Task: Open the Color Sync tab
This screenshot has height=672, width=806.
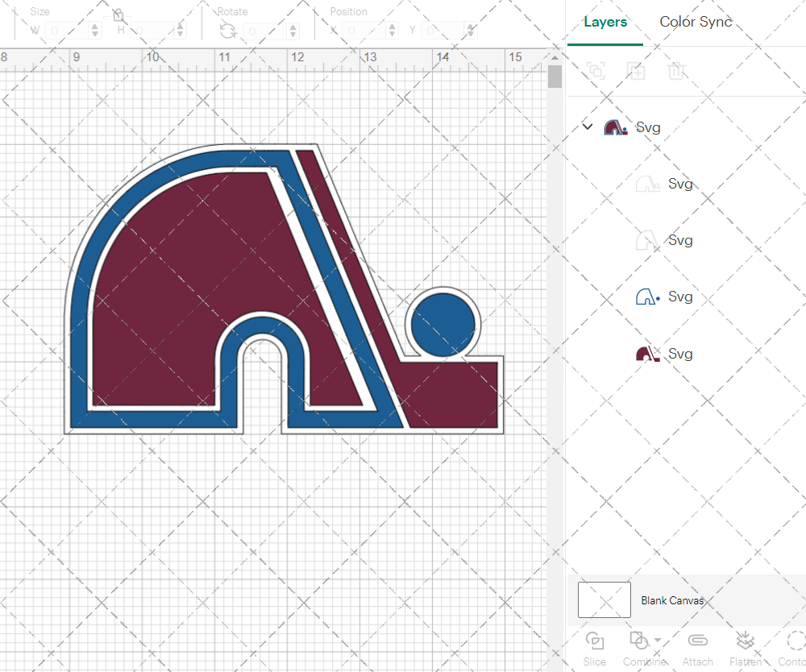Action: pos(696,22)
